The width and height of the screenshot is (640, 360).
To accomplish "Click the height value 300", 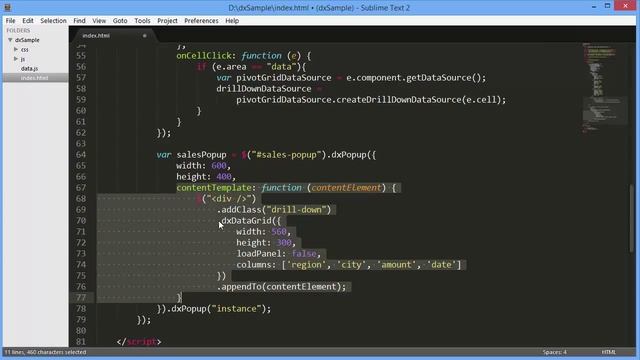I will click(x=284, y=243).
